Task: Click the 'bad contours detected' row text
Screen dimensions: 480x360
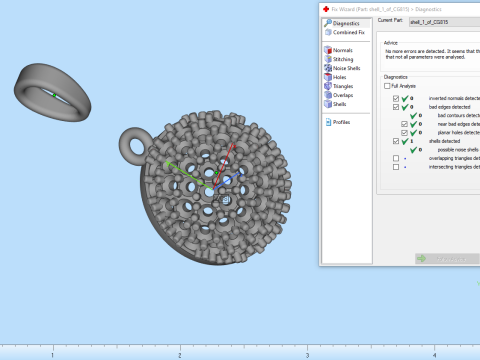Action: pyautogui.click(x=459, y=115)
